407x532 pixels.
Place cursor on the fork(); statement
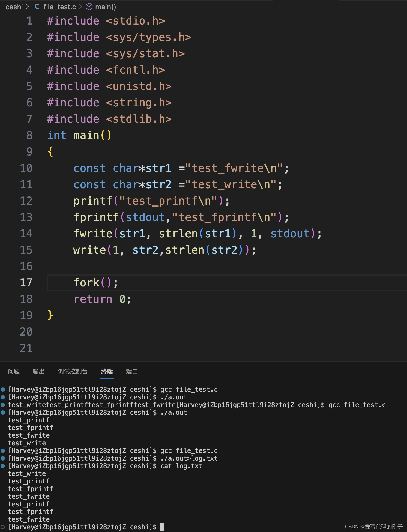96,283
